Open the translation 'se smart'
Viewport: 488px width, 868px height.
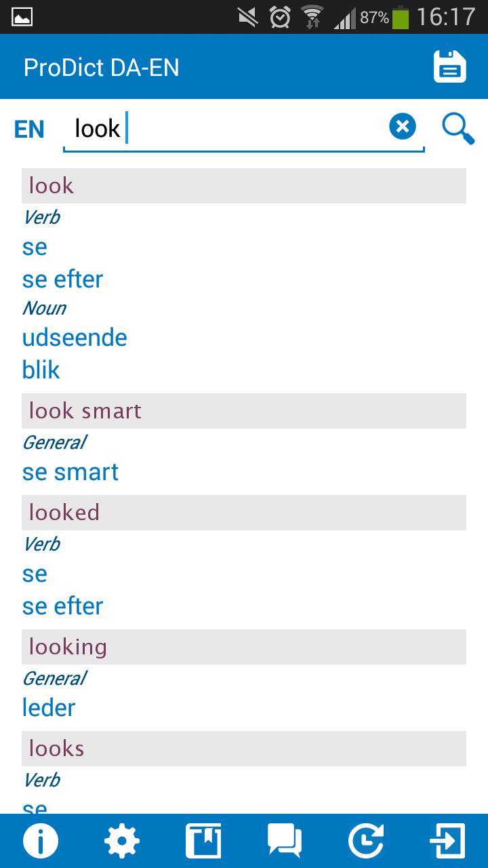(70, 472)
